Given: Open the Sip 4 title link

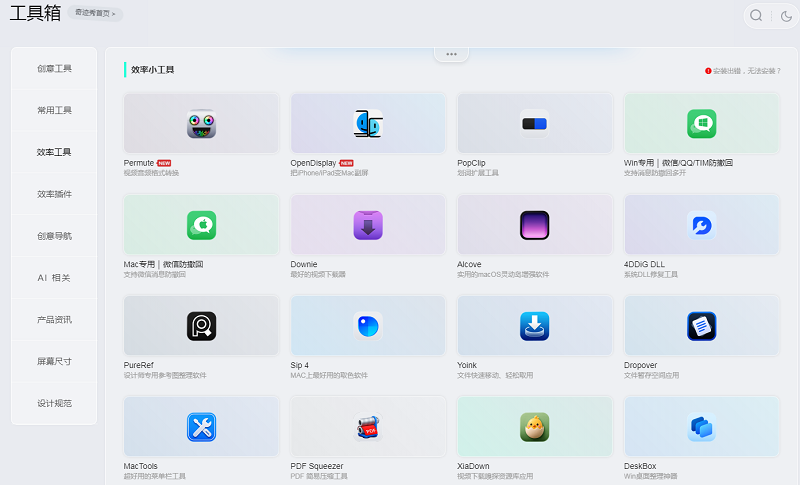Looking at the screenshot, I should (299, 365).
